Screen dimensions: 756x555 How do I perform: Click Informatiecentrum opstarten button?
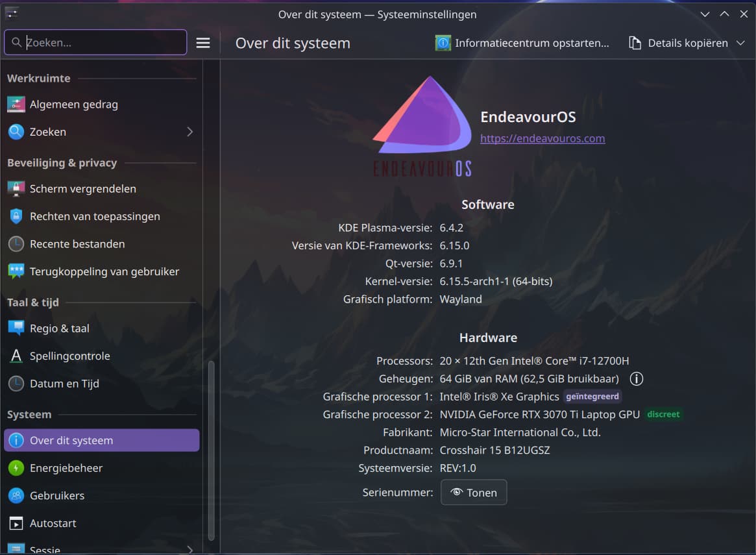522,43
